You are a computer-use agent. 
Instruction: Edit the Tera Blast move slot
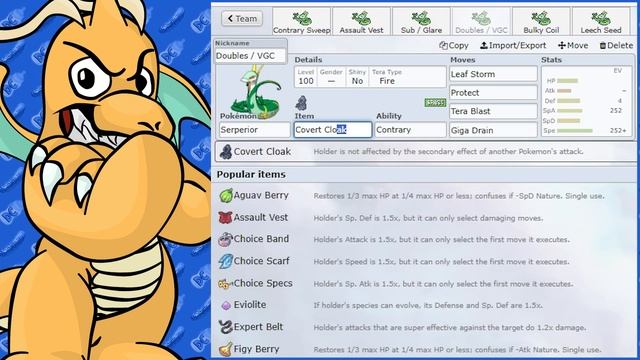coord(493,111)
